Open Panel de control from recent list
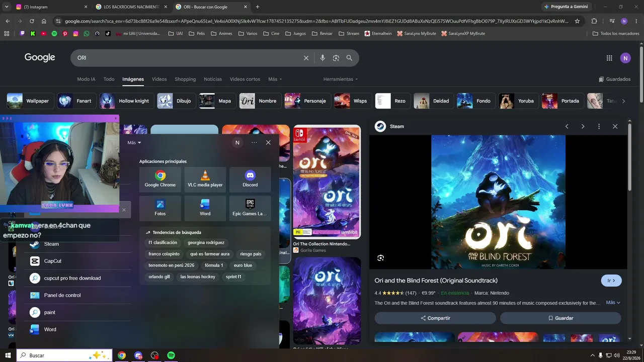 click(x=77, y=295)
